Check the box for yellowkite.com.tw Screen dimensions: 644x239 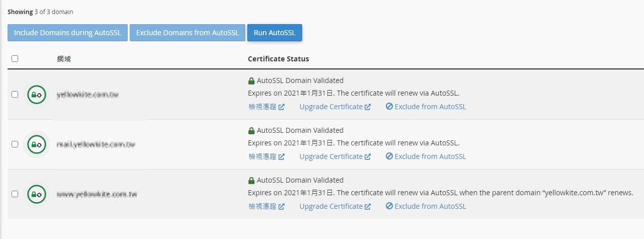point(15,94)
